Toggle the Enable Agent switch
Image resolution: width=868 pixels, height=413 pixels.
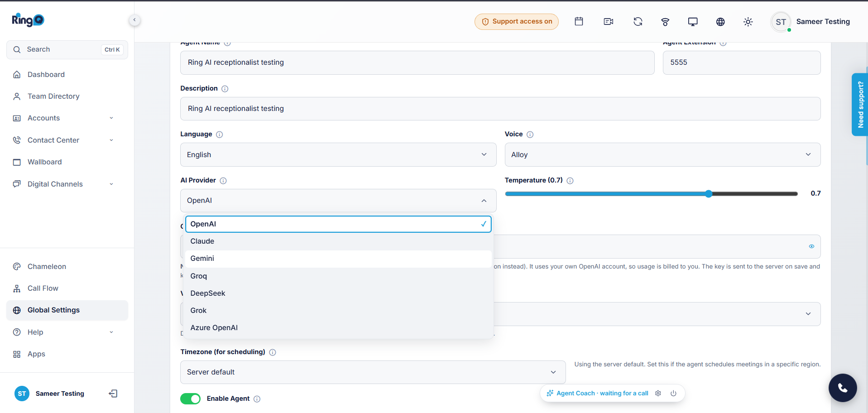point(190,399)
